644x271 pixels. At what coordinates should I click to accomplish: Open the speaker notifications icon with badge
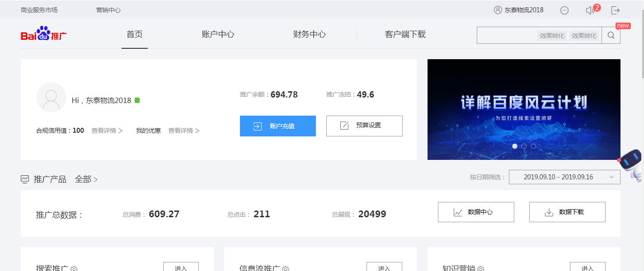click(x=590, y=10)
